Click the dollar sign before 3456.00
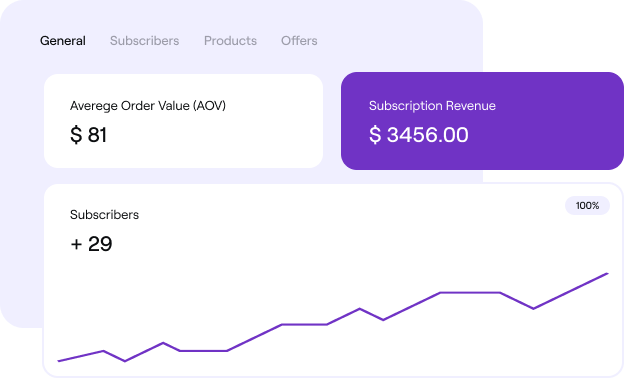The height and width of the screenshot is (378, 624). pos(375,134)
